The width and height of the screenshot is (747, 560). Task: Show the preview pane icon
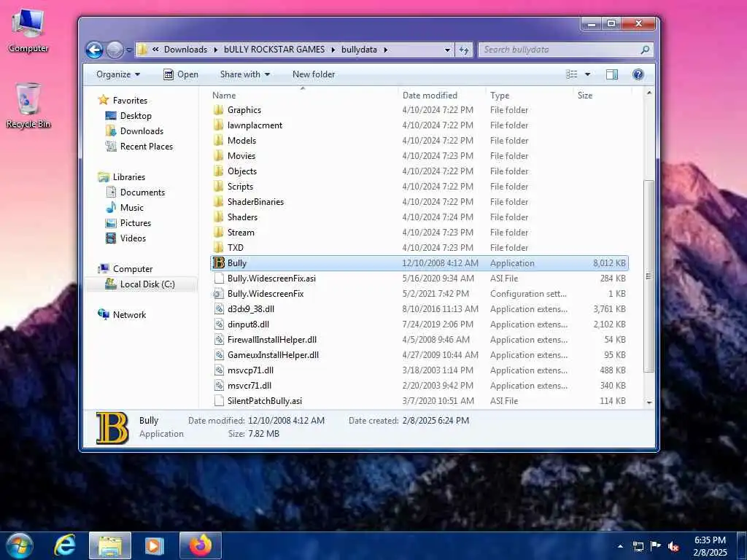(x=612, y=74)
